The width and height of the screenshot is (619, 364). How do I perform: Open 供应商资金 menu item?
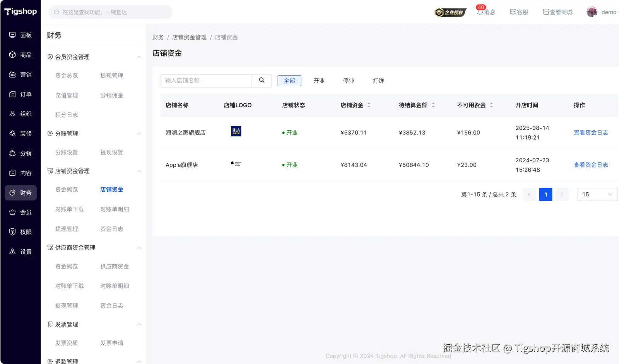tap(115, 266)
